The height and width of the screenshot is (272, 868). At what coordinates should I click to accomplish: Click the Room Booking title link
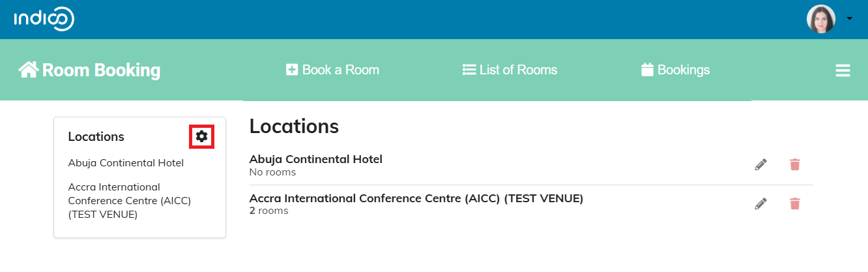click(89, 70)
